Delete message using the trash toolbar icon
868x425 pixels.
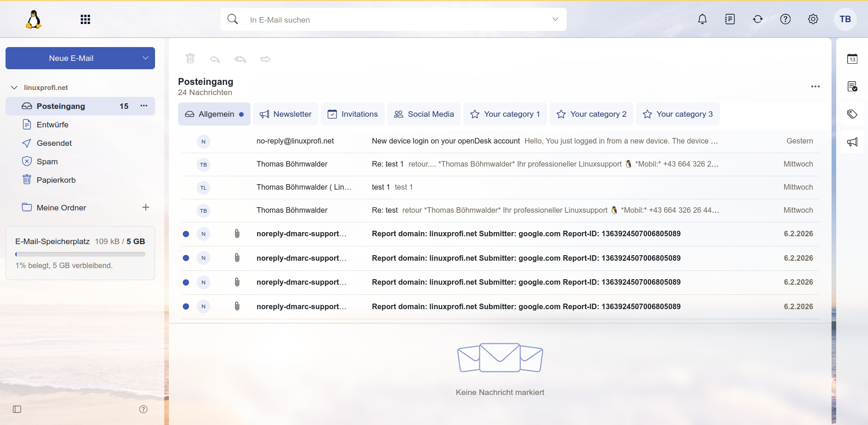click(190, 59)
